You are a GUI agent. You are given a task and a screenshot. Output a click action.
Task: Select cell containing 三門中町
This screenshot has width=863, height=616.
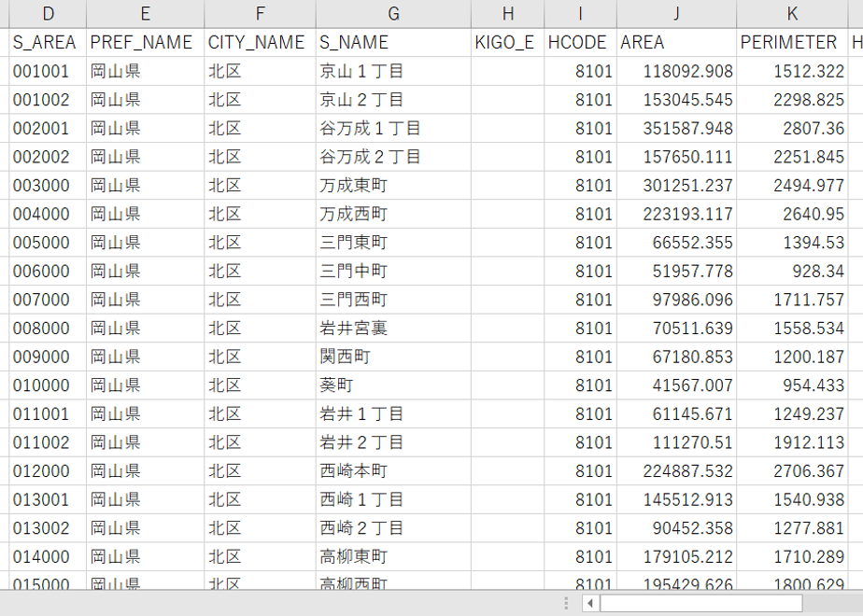pos(393,272)
